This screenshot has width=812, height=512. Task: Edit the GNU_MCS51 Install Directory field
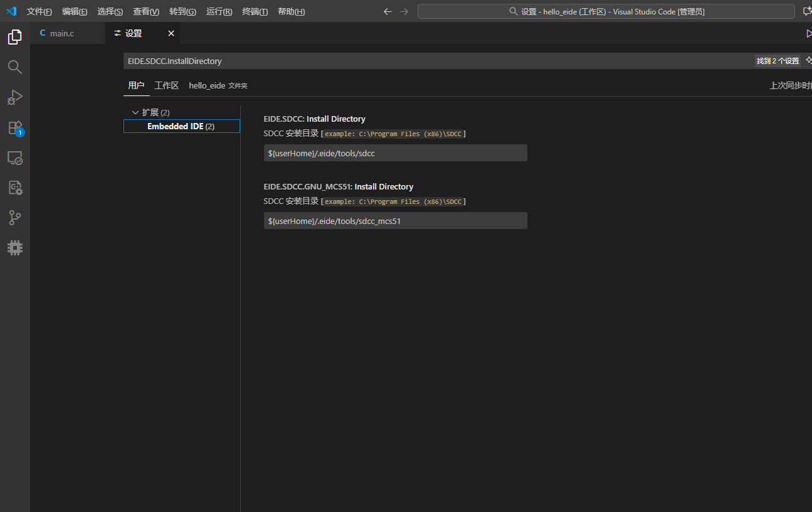(x=395, y=221)
